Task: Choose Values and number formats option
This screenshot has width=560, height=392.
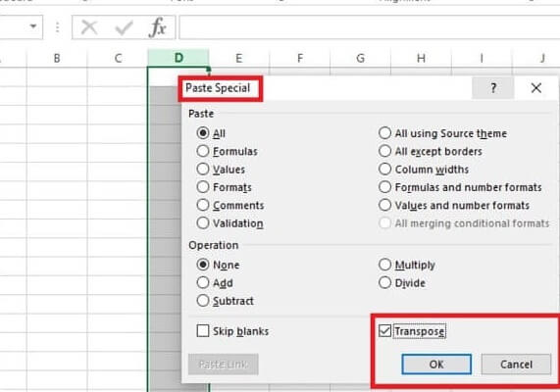Action: coord(385,205)
